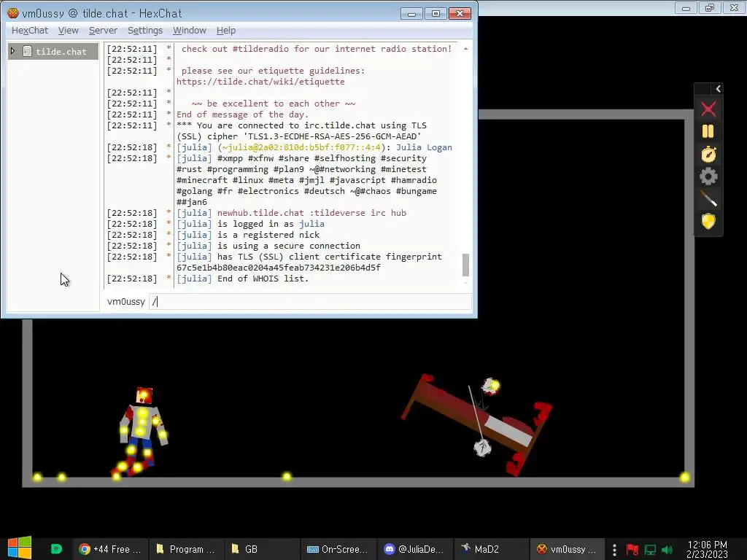
Task: Show hidden tray icons dots
Action: point(614,550)
